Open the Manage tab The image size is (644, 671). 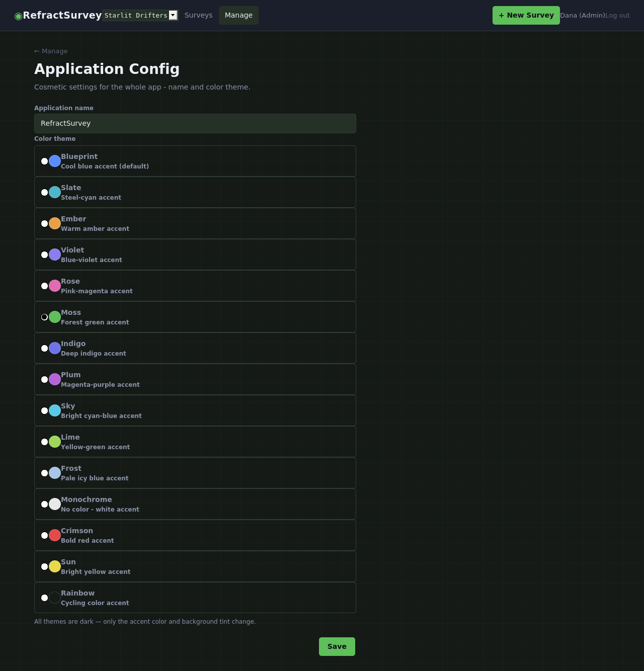(x=238, y=15)
